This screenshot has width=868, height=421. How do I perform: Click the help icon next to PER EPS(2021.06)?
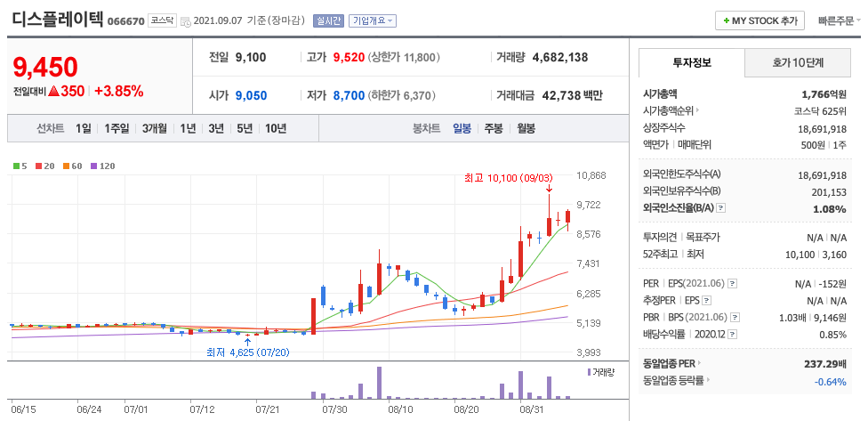(x=733, y=284)
